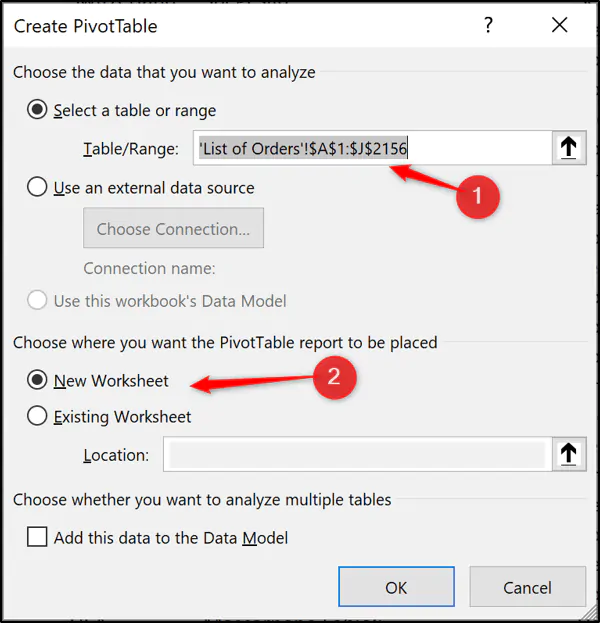Click the Create PivotTable title bar text
This screenshot has width=600, height=623.
[85, 26]
